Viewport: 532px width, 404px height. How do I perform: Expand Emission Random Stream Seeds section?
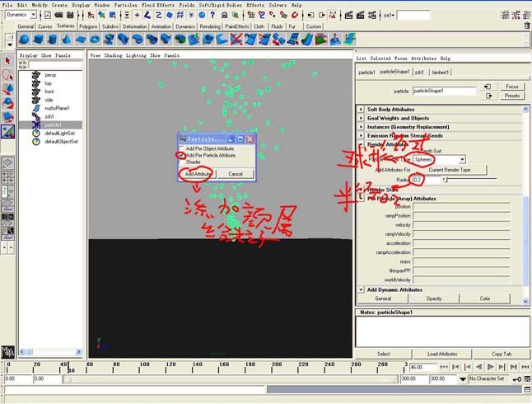tap(361, 135)
